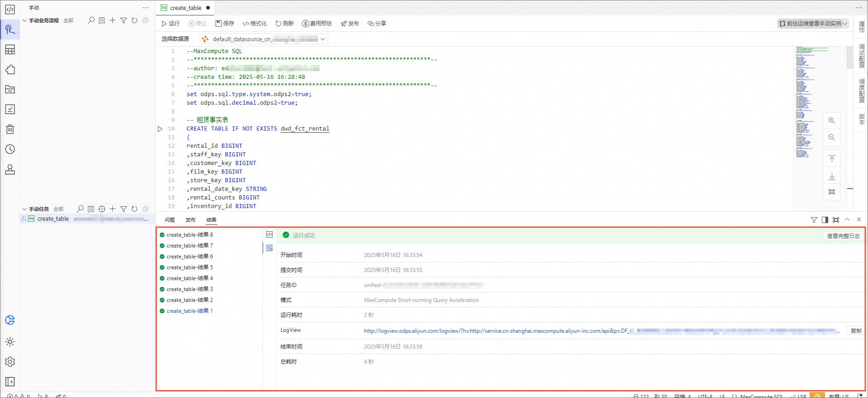
Task: Open the 版本 right side tab
Action: (862, 119)
